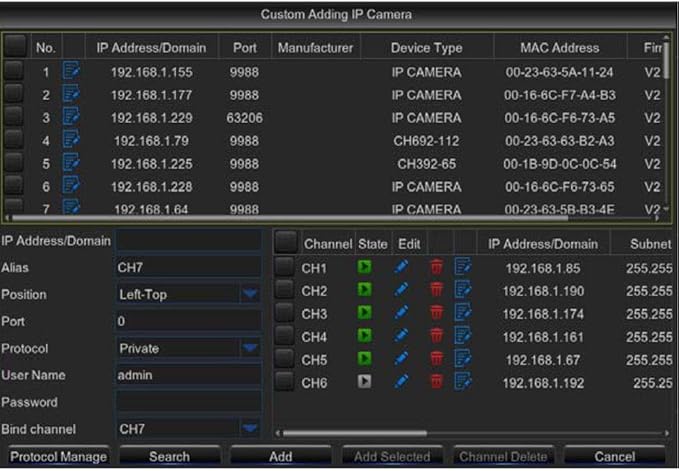Open the network settings icon for CH2
This screenshot has height=471, width=679.
point(463,290)
